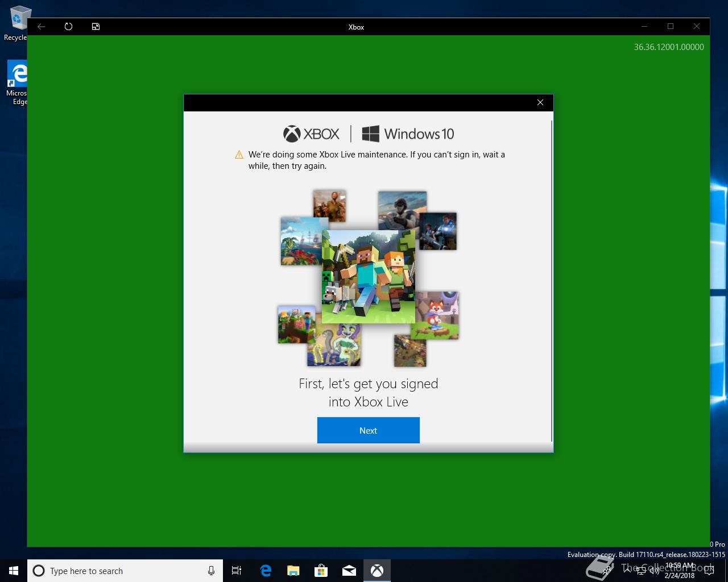This screenshot has height=582, width=728.
Task: Click the picture-in-window icon in Xbox title bar
Action: 96,27
